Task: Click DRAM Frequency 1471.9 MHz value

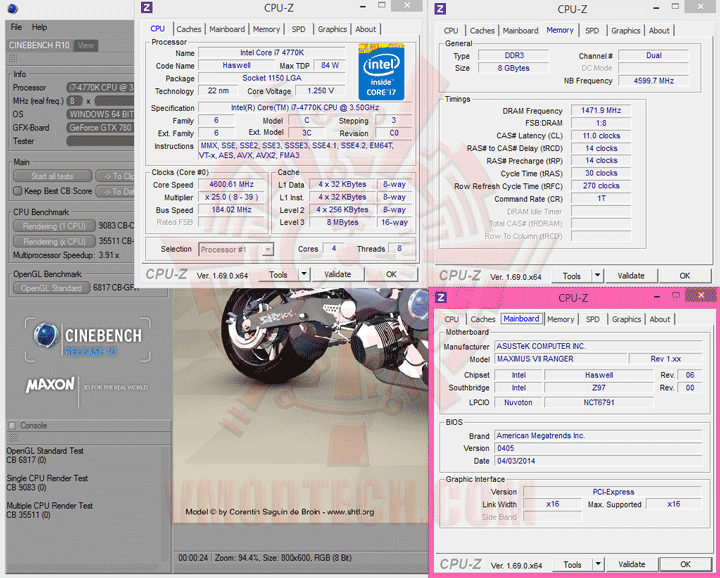Action: pos(601,110)
